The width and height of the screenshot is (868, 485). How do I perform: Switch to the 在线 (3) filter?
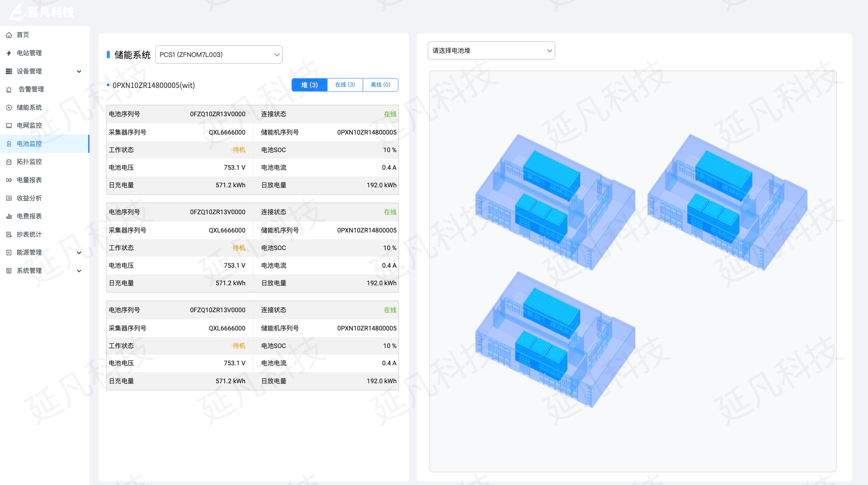click(x=345, y=85)
